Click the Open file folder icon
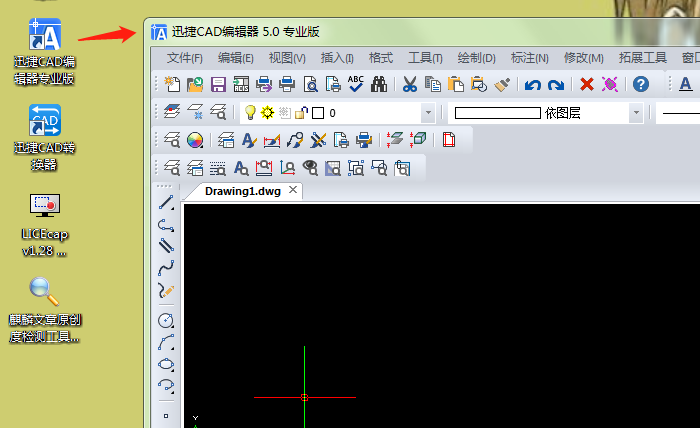Screen dimensions: 700x428 tap(195, 84)
